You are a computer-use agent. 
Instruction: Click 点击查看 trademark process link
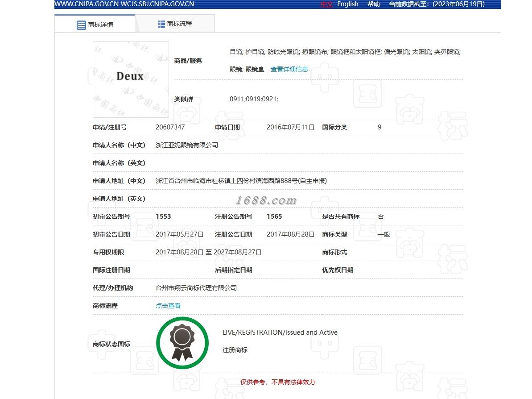point(168,306)
